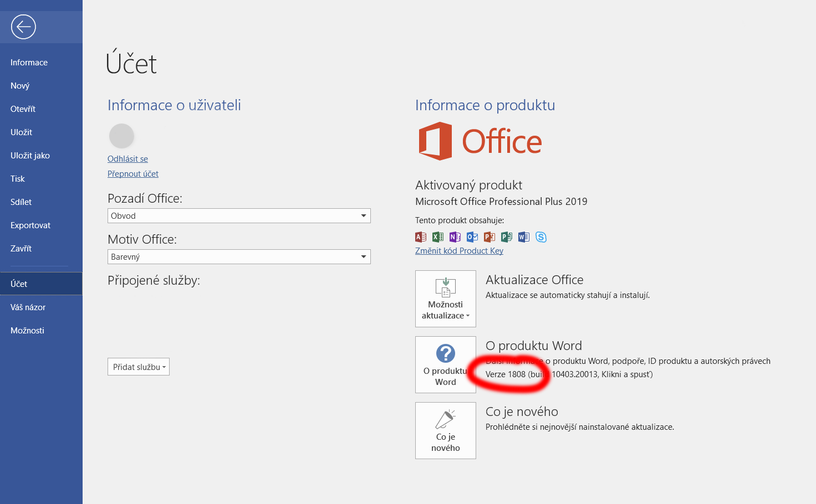Click Aktualizace Office heading
This screenshot has width=816, height=504.
pyautogui.click(x=534, y=280)
